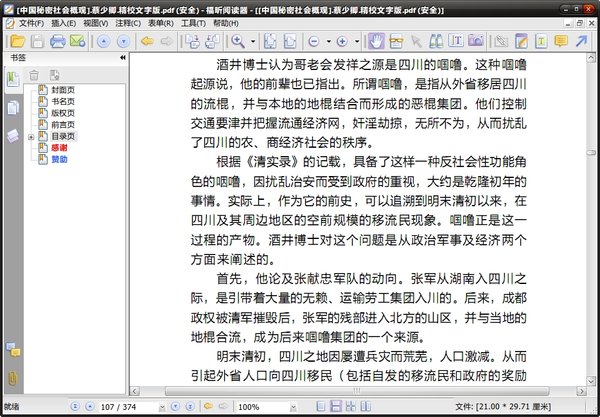Open the 视图(V) menu

click(x=96, y=24)
